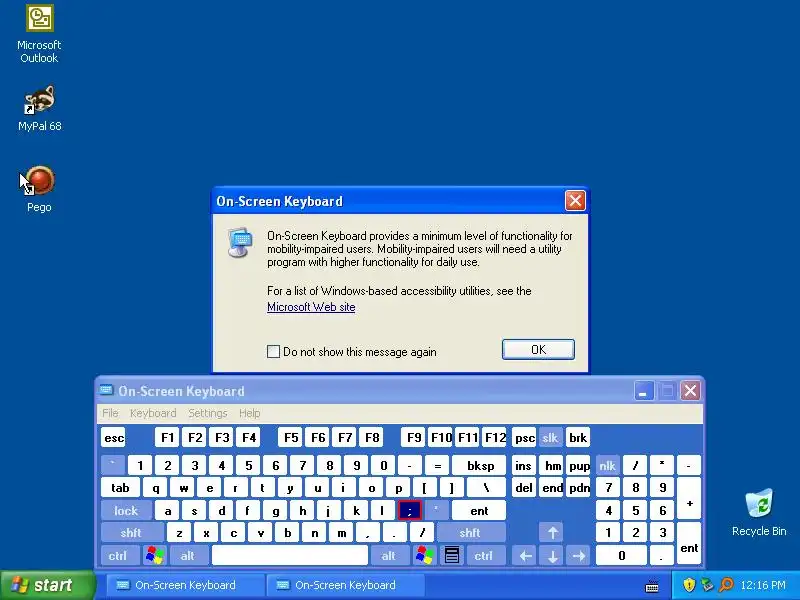This screenshot has height=600, width=800.
Task: Open the File menu
Action: pos(110,413)
